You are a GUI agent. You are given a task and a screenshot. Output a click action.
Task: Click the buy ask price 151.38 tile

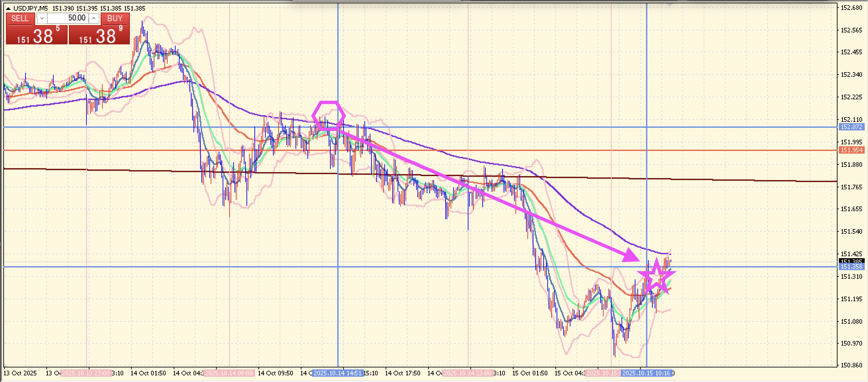(x=99, y=36)
